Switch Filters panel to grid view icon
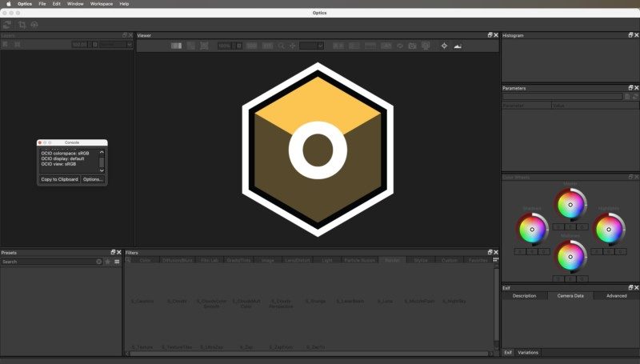 tap(495, 260)
